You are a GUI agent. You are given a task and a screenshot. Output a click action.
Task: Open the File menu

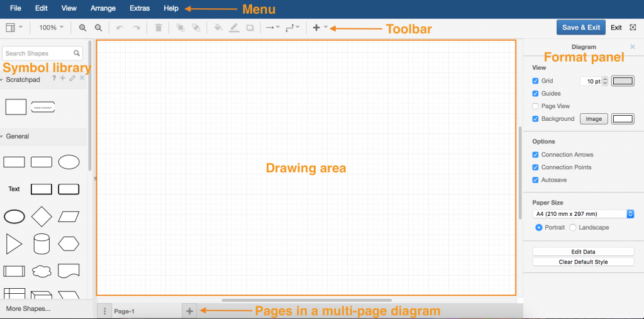tap(16, 8)
